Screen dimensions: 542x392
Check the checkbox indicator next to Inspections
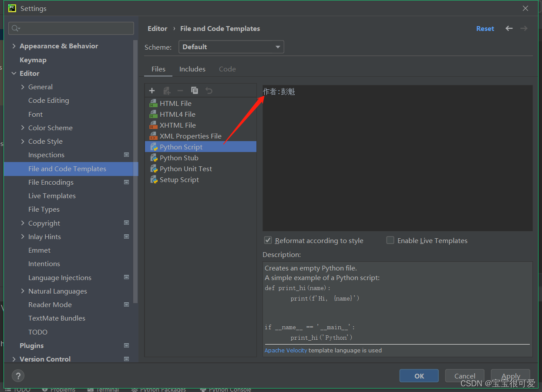click(126, 155)
